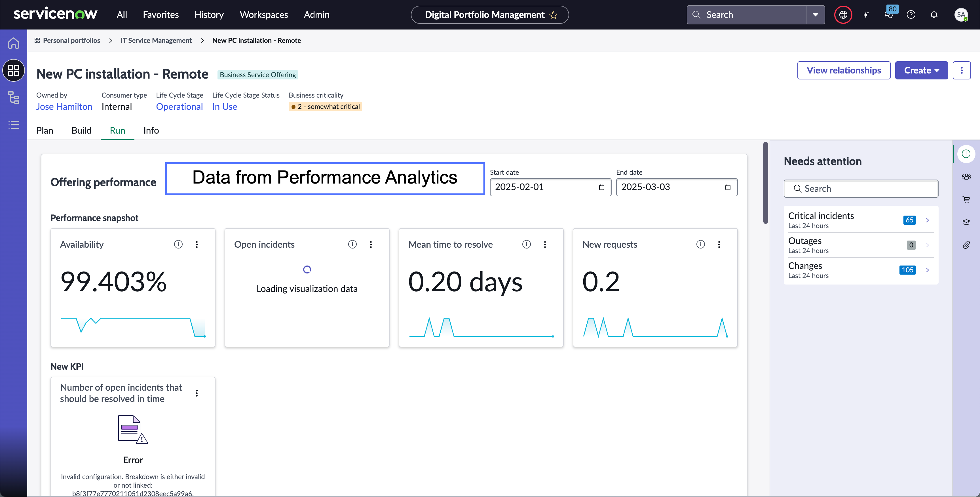Open the Favorites menu

160,15
